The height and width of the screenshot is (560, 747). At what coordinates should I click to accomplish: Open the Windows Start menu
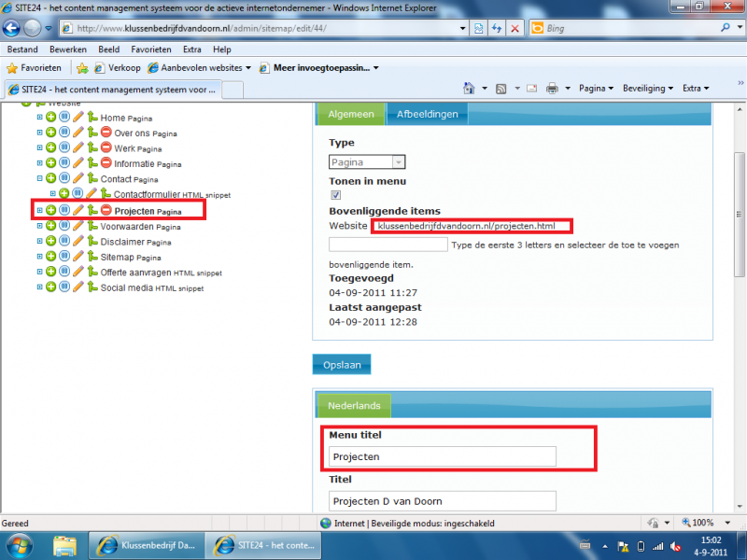pyautogui.click(x=20, y=544)
